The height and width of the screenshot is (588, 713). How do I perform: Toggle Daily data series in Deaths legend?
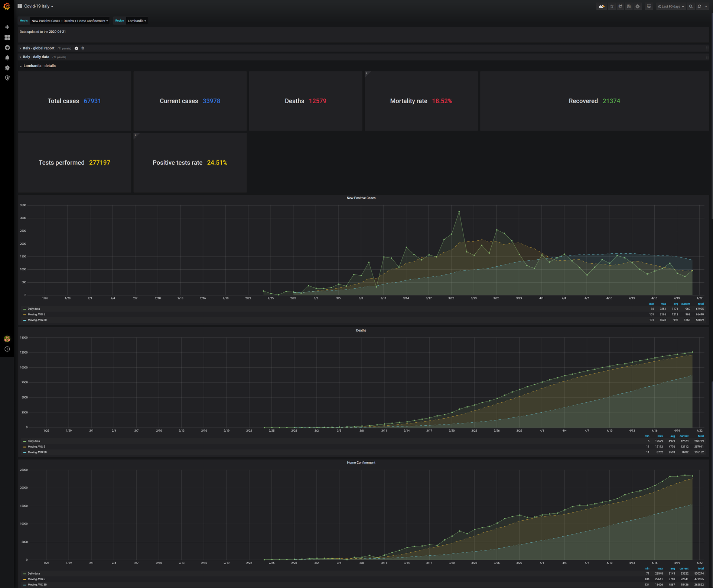pyautogui.click(x=33, y=441)
